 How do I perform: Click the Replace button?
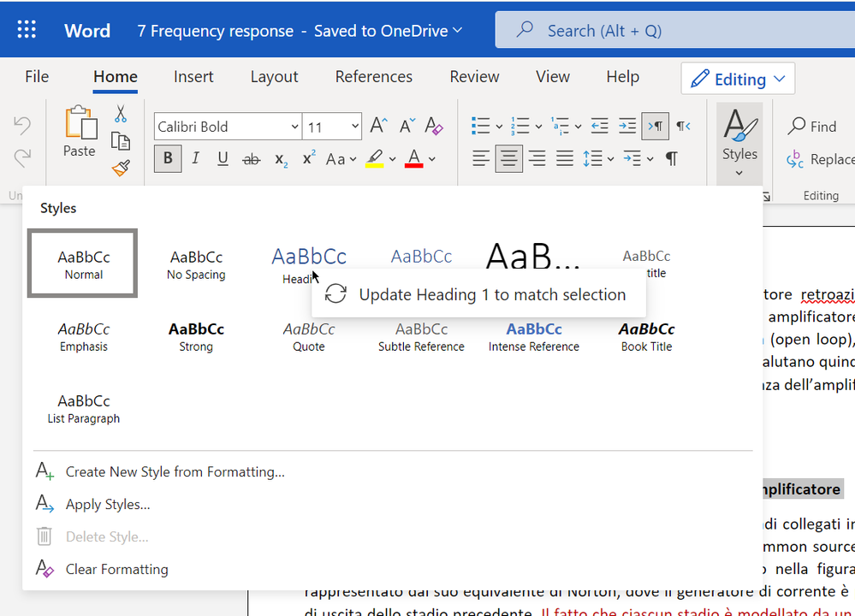(x=820, y=159)
